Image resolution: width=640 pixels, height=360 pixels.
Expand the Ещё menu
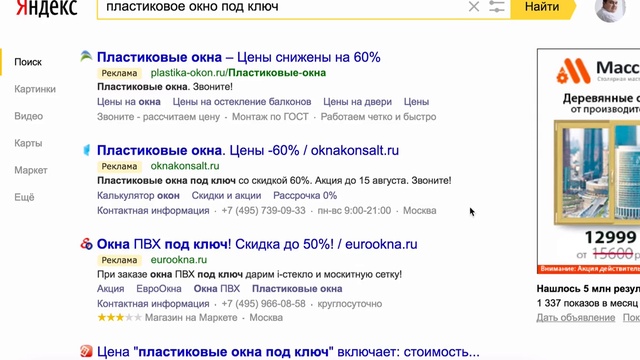pyautogui.click(x=24, y=197)
